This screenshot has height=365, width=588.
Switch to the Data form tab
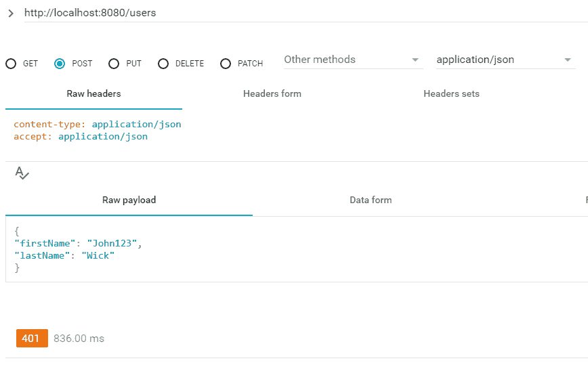pyautogui.click(x=371, y=200)
